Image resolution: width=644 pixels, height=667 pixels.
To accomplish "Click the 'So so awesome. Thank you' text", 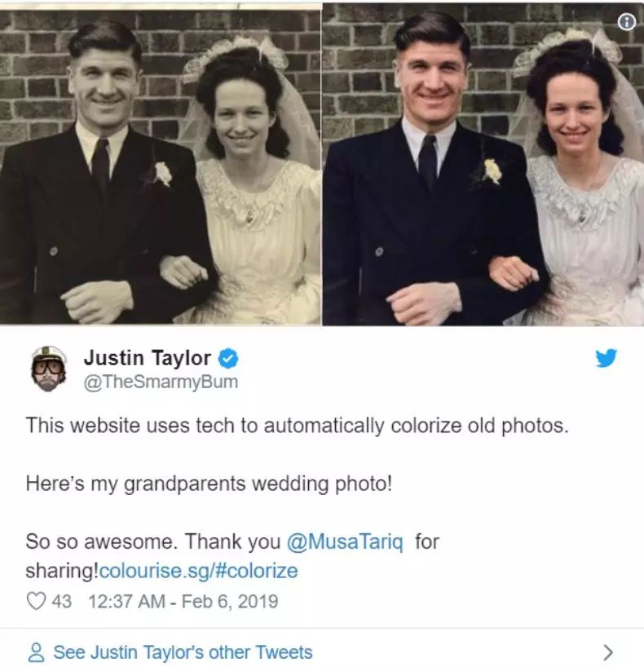I will [x=153, y=541].
